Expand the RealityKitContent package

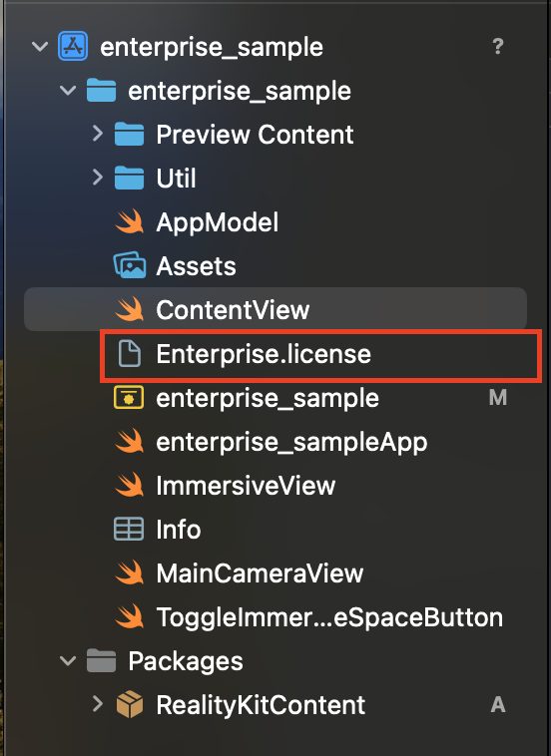98,704
